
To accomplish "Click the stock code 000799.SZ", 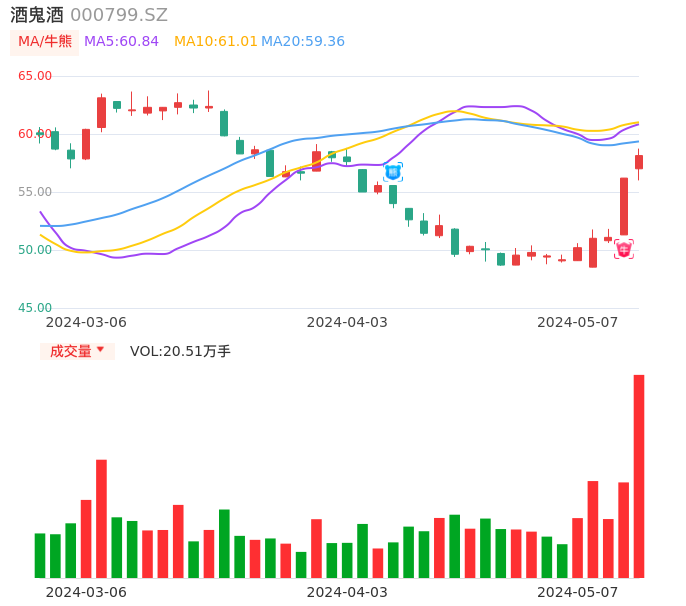I will click(x=119, y=15).
